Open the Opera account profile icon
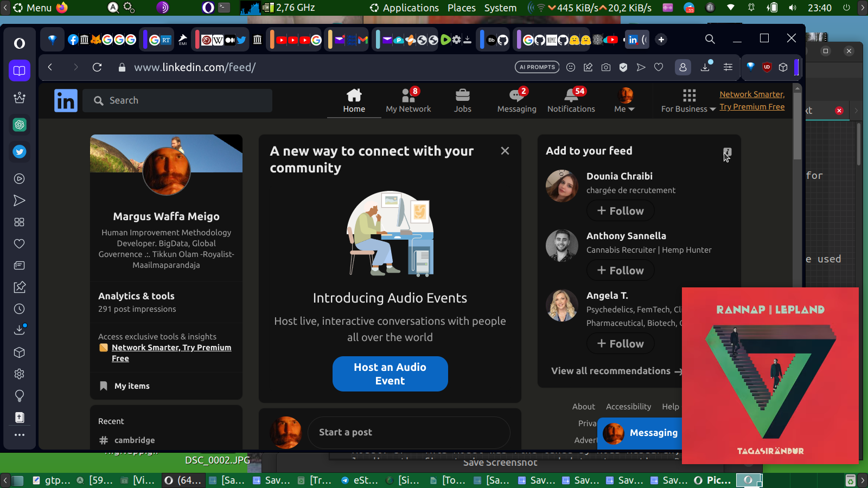Viewport: 868px width, 488px height. pos(683,67)
